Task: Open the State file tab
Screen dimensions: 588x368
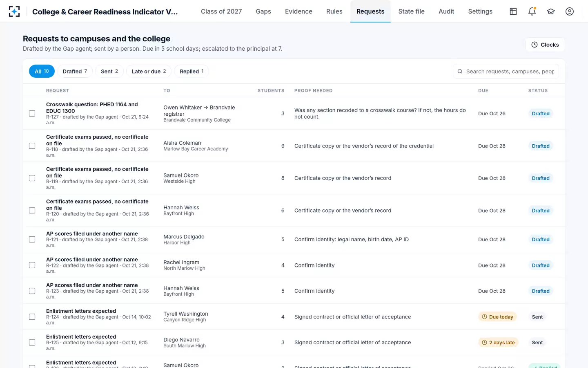Action: pyautogui.click(x=412, y=11)
